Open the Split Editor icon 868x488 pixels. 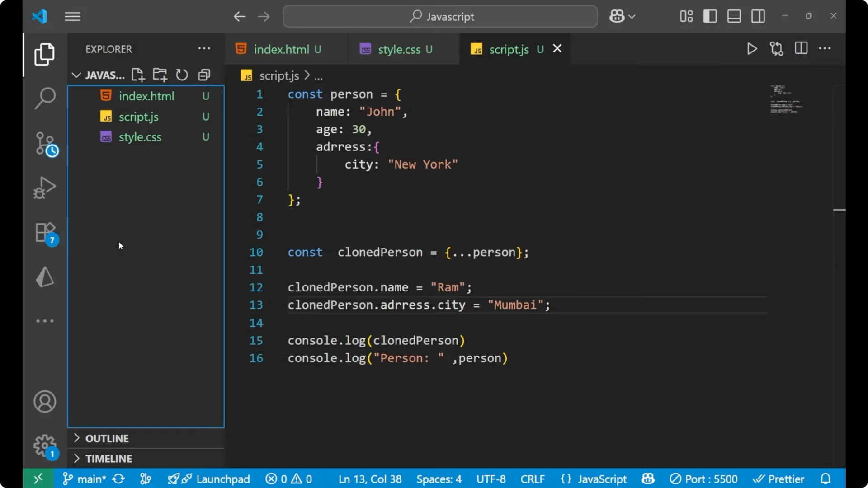point(801,49)
